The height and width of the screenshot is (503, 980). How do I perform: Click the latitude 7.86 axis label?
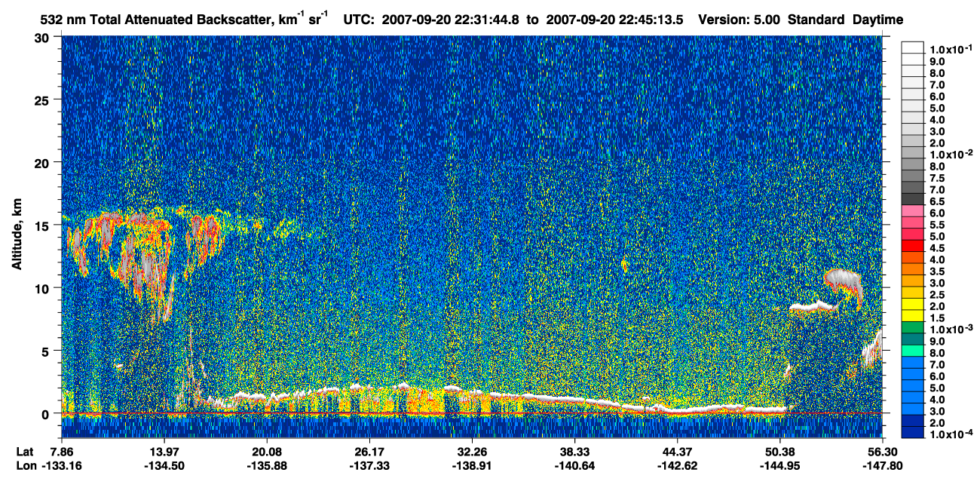click(x=60, y=452)
